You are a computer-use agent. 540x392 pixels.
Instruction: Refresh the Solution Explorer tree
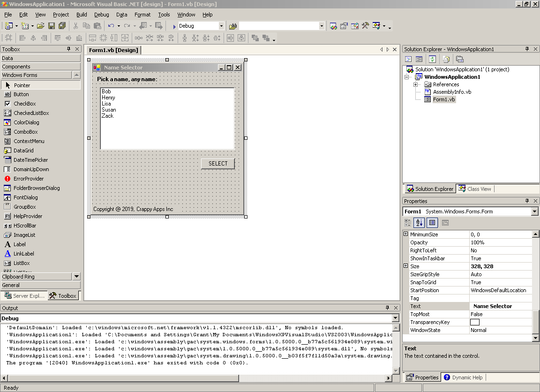click(x=433, y=59)
